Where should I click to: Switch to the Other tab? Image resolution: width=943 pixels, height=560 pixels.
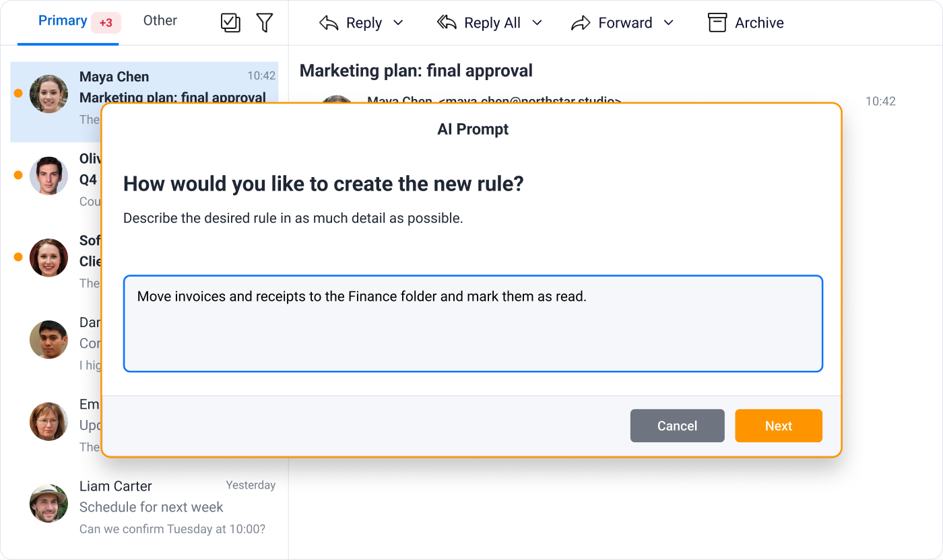(160, 21)
